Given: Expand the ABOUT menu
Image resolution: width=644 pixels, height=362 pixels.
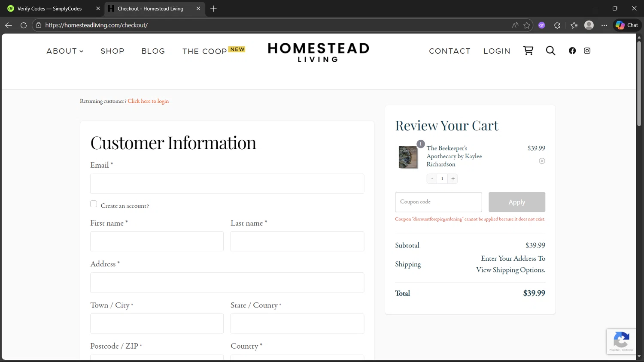Looking at the screenshot, I should point(65,51).
